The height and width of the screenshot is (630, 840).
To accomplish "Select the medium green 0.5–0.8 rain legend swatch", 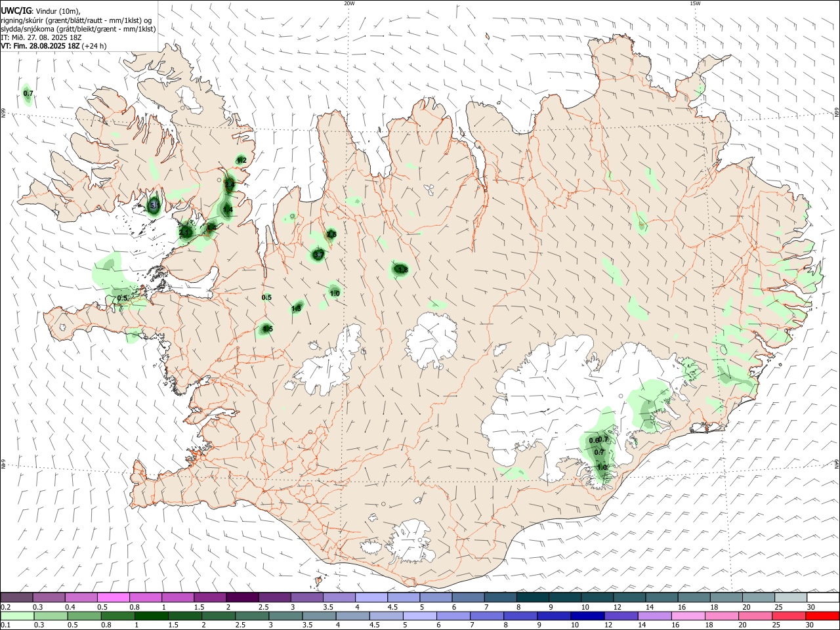I will click(x=85, y=616).
